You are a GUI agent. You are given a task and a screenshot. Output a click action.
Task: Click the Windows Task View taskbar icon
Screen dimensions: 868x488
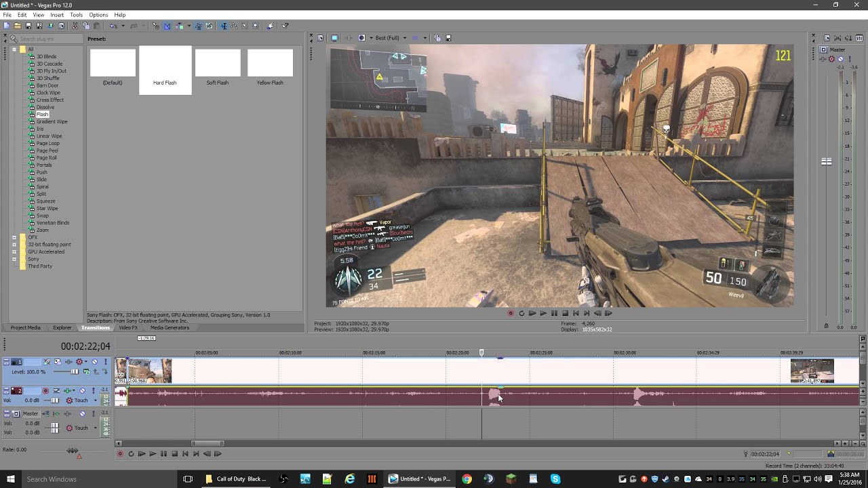coord(188,479)
